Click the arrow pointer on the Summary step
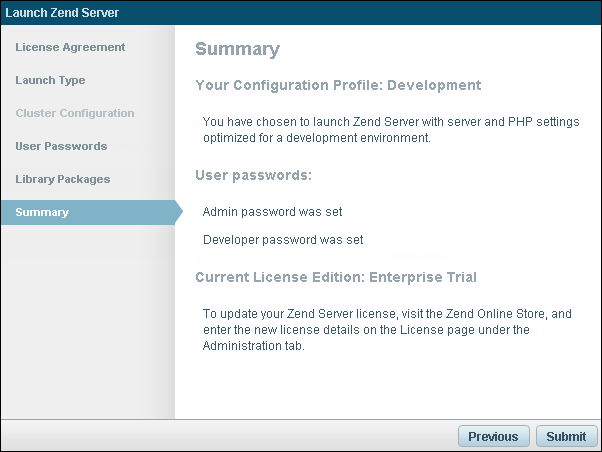This screenshot has height=452, width=602. [178, 212]
